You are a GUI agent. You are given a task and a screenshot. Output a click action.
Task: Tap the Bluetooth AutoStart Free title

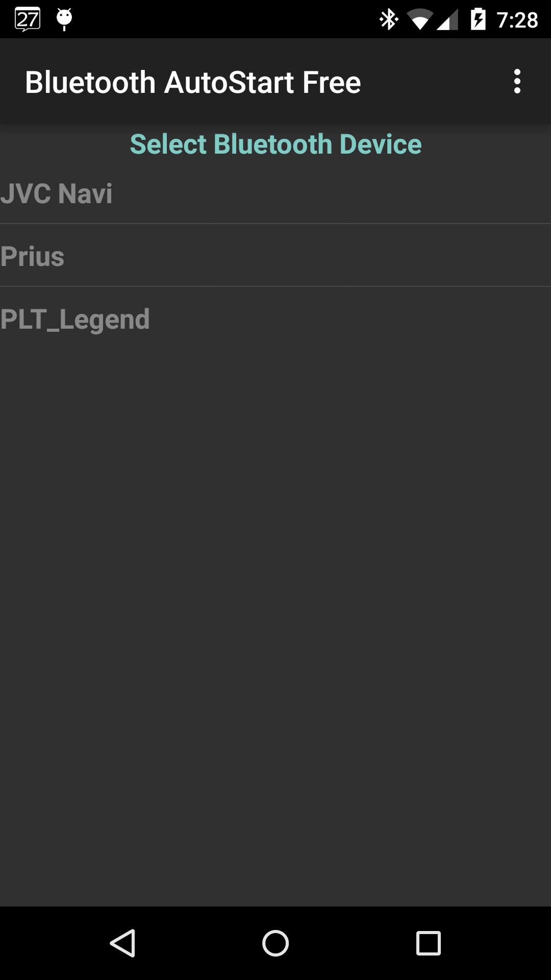(193, 82)
